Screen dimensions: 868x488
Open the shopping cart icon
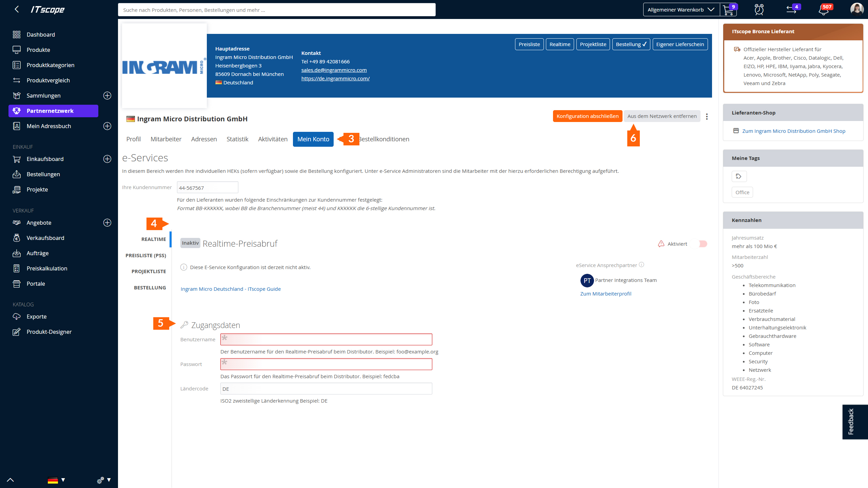click(728, 10)
